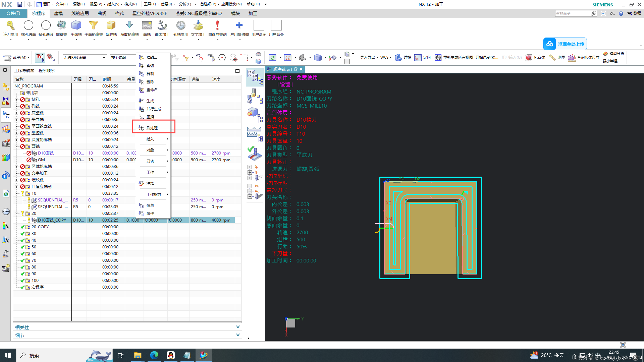This screenshot has height=362, width=644.
Task: Open the 菜单(M) dropdown
Action: point(16,58)
